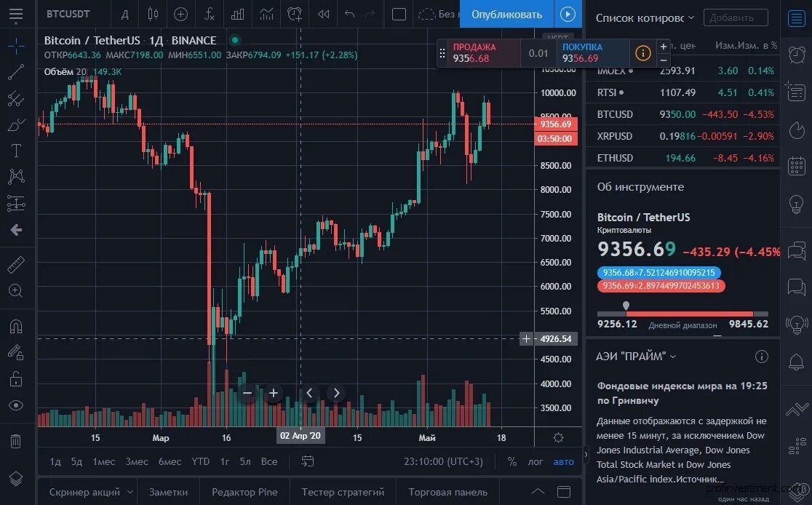Enable the лог logarithmic scale

tap(536, 461)
